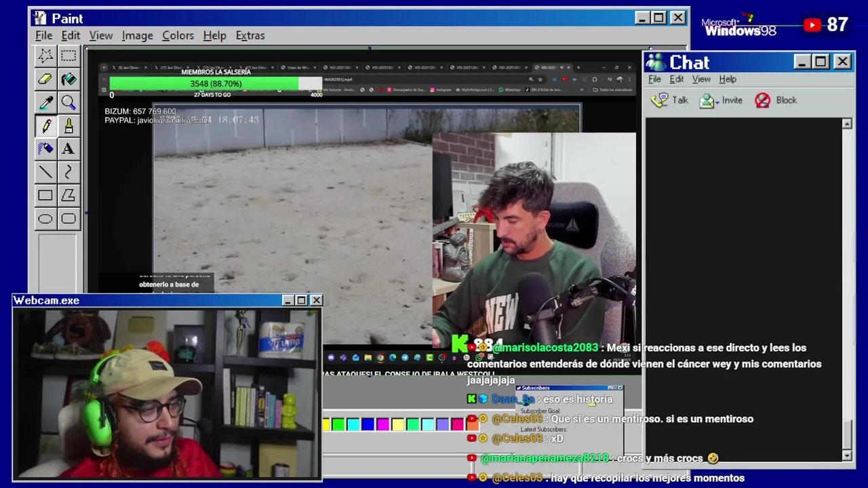Click the Paint application title bar icon
The image size is (868, 488).
pos(40,18)
